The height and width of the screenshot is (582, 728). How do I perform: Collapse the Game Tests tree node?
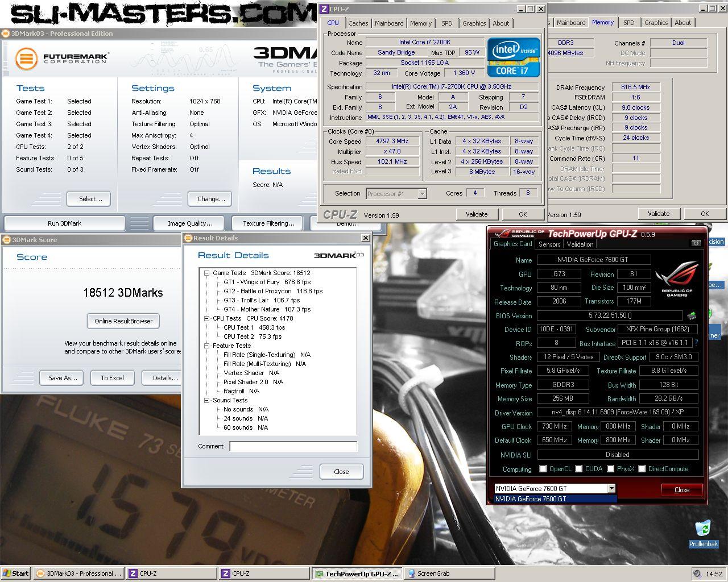[207, 273]
